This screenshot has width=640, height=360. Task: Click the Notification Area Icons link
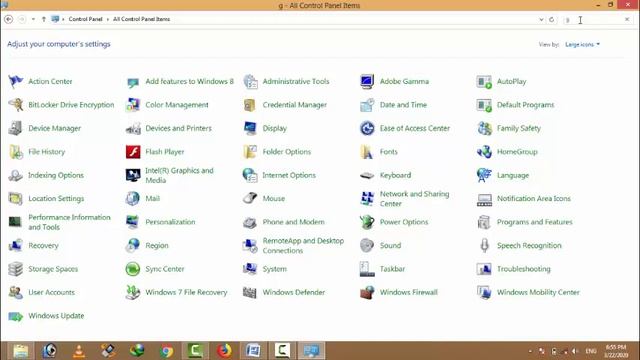(x=533, y=198)
